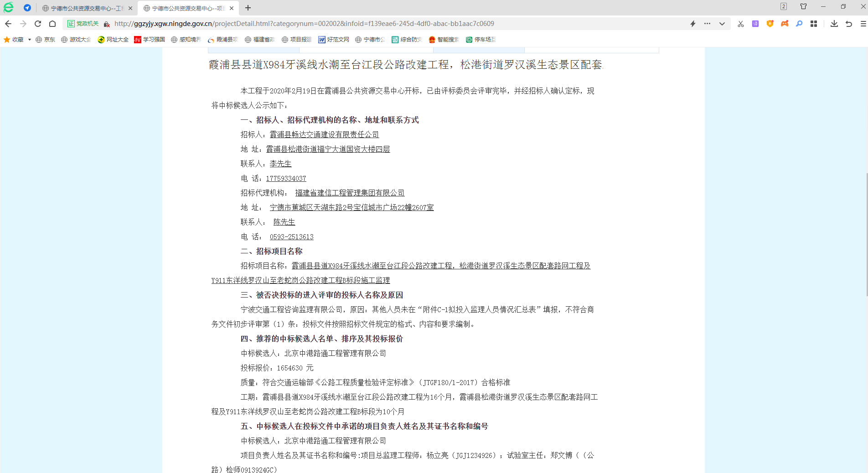
Task: Click the window counter badge showing 2
Action: pyautogui.click(x=784, y=6)
